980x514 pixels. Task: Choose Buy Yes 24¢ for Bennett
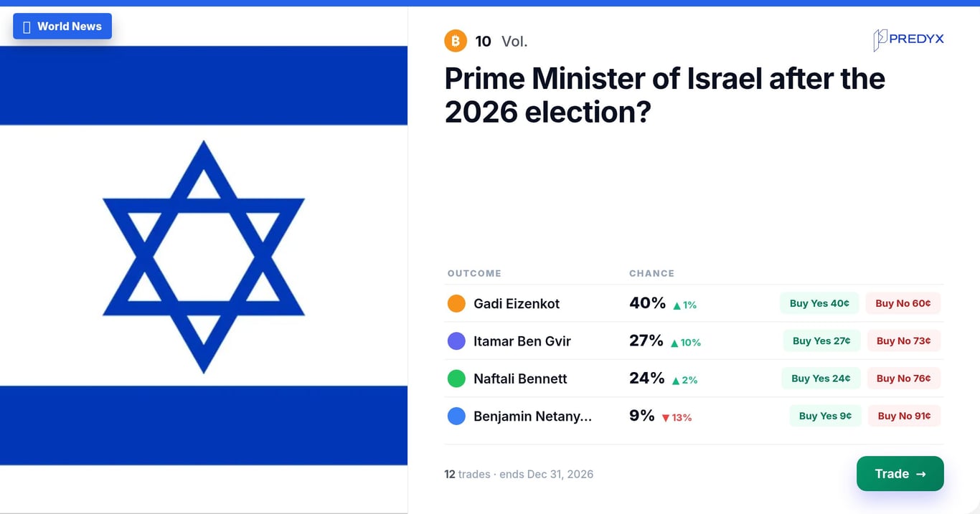(821, 379)
